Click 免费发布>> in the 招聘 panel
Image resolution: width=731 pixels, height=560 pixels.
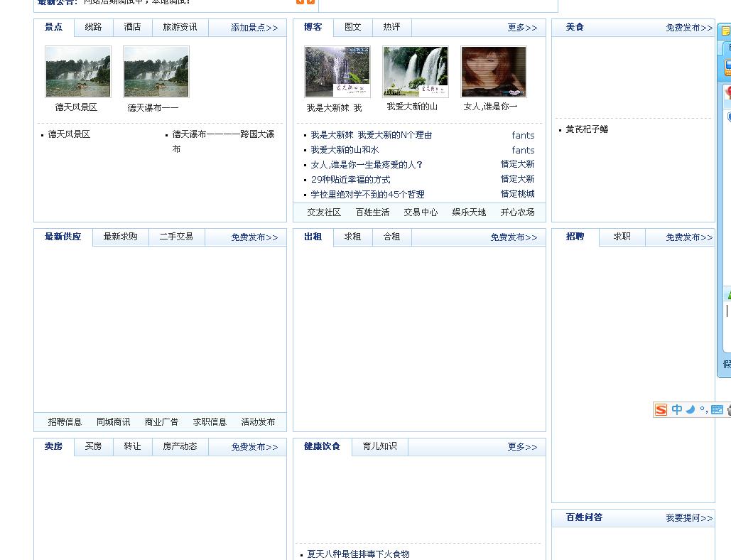pyautogui.click(x=689, y=237)
